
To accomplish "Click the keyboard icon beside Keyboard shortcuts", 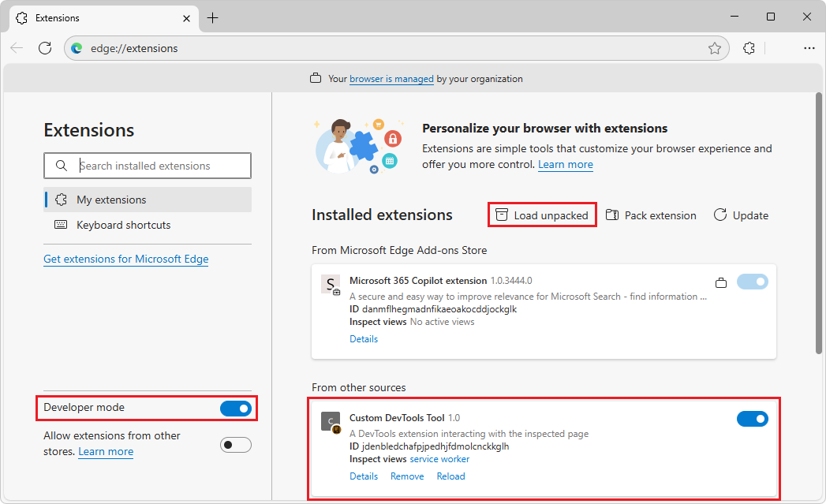I will click(61, 225).
